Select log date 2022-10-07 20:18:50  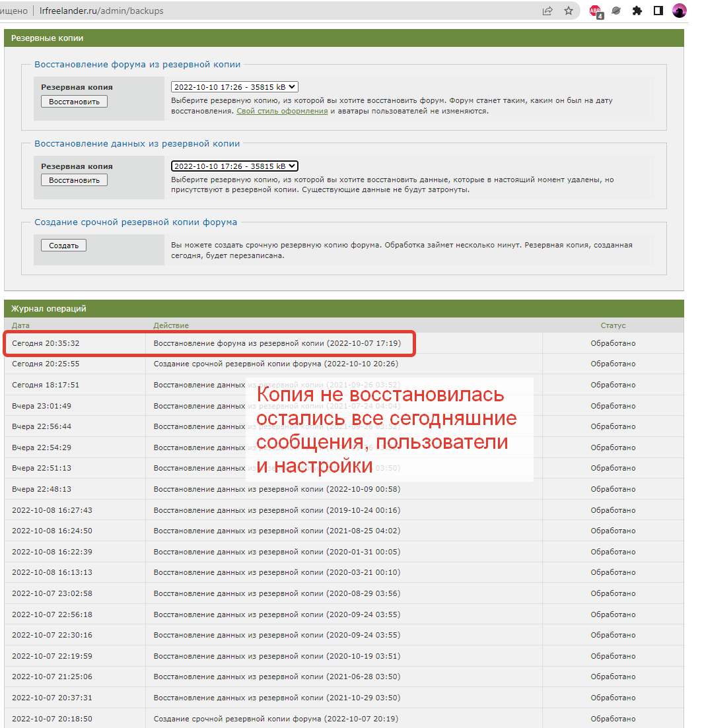click(52, 719)
